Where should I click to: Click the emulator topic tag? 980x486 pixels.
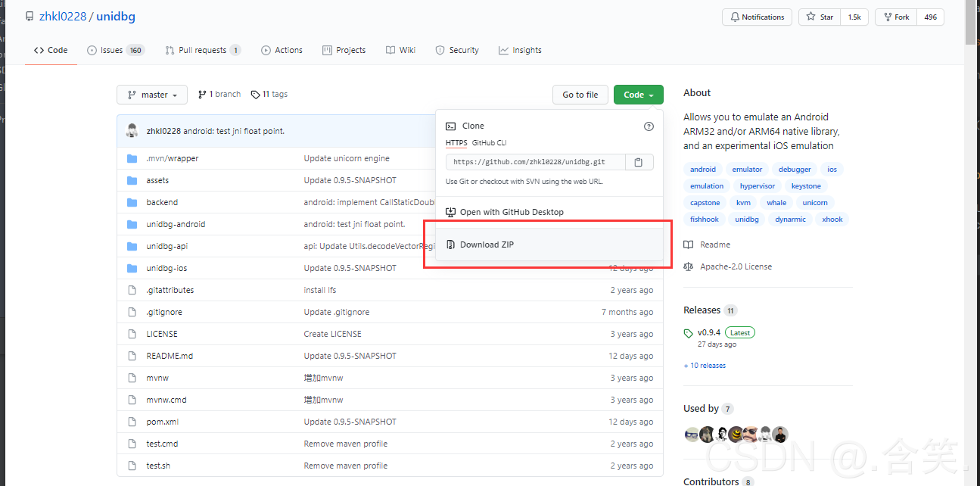(x=747, y=170)
